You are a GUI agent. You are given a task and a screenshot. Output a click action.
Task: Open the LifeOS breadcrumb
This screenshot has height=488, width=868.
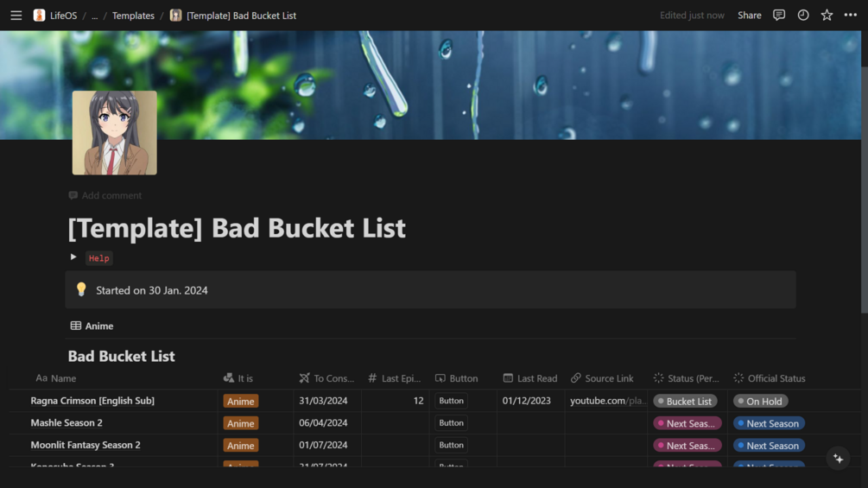63,16
